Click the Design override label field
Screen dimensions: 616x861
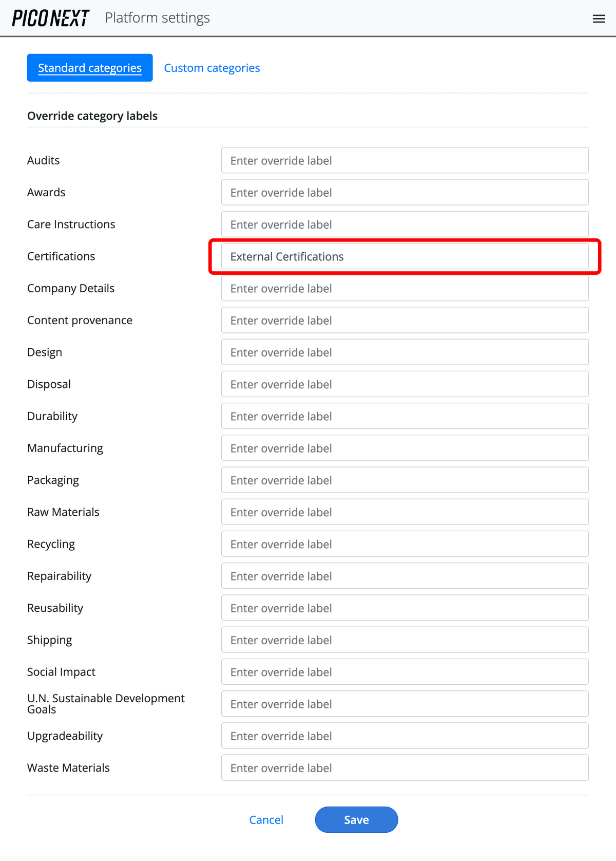click(x=405, y=352)
